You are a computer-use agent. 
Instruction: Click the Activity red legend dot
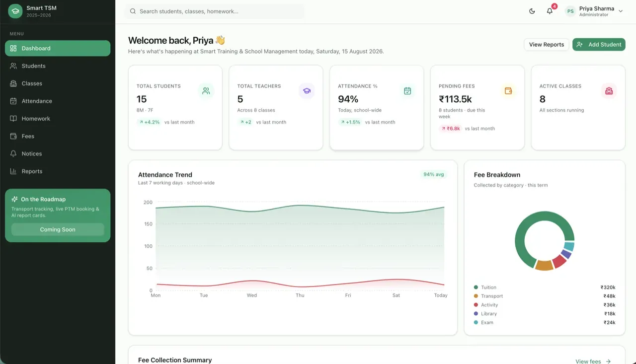[476, 305]
